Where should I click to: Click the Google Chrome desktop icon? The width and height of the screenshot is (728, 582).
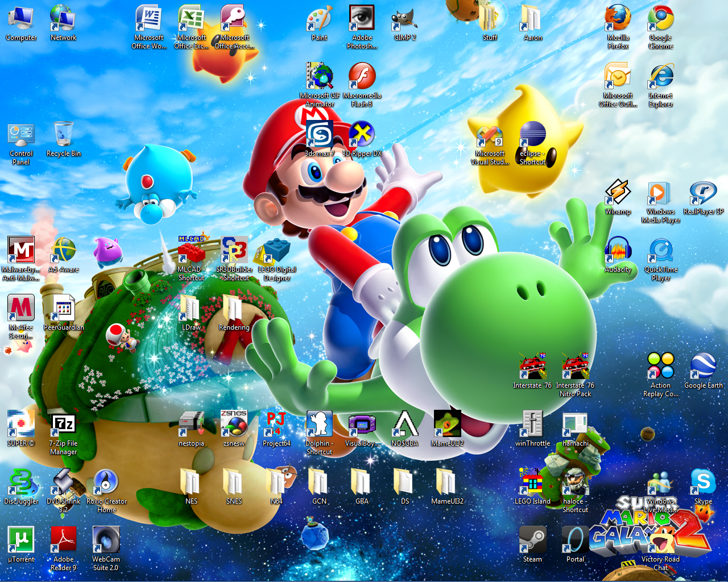[660, 19]
